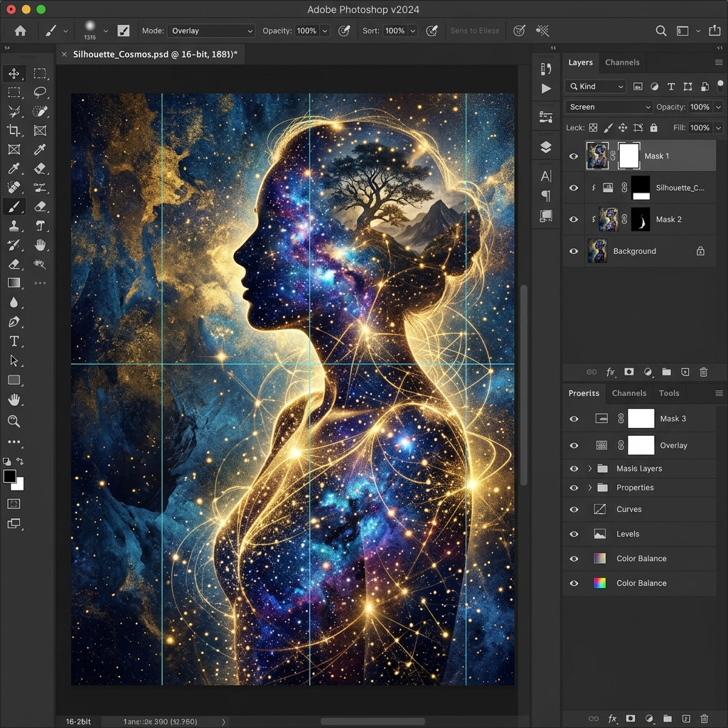Toggle visibility of Overlay layer

click(x=574, y=445)
